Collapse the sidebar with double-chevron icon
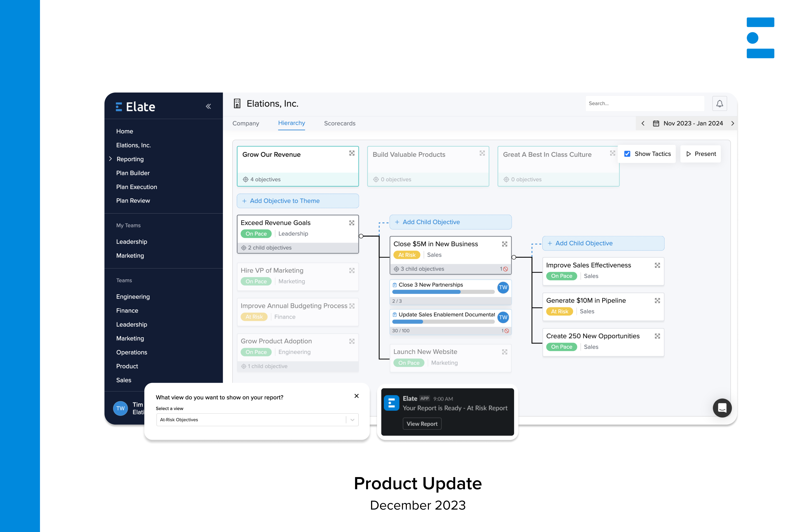The width and height of the screenshot is (796, 532). pyautogui.click(x=208, y=107)
